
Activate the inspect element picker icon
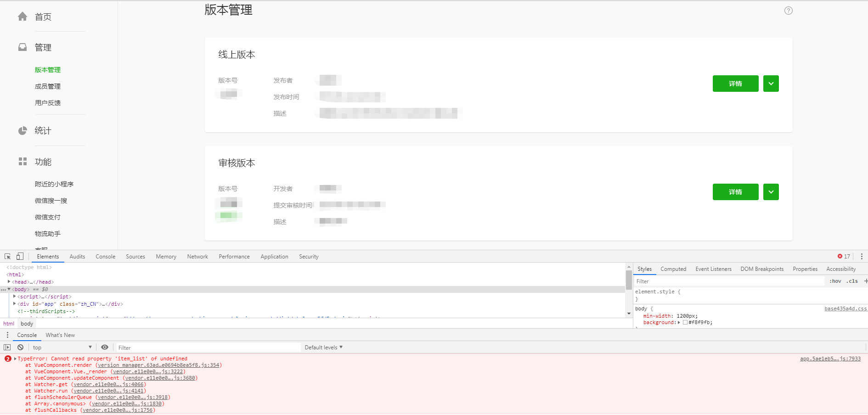coord(8,257)
